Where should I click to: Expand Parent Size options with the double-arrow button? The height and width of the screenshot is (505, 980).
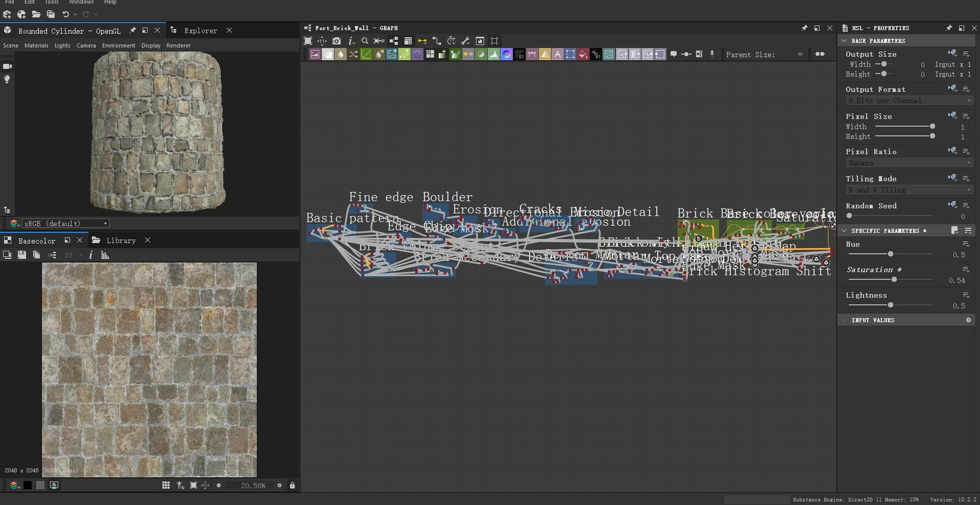(x=800, y=54)
